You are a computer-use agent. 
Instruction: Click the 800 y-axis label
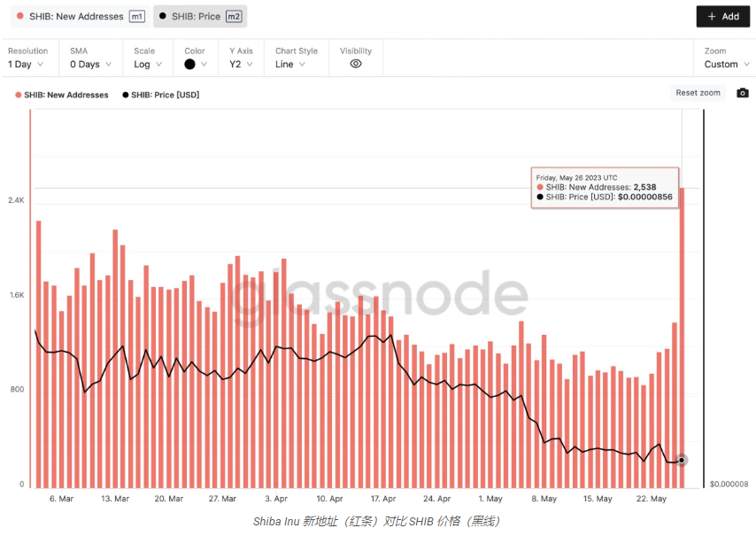click(17, 389)
